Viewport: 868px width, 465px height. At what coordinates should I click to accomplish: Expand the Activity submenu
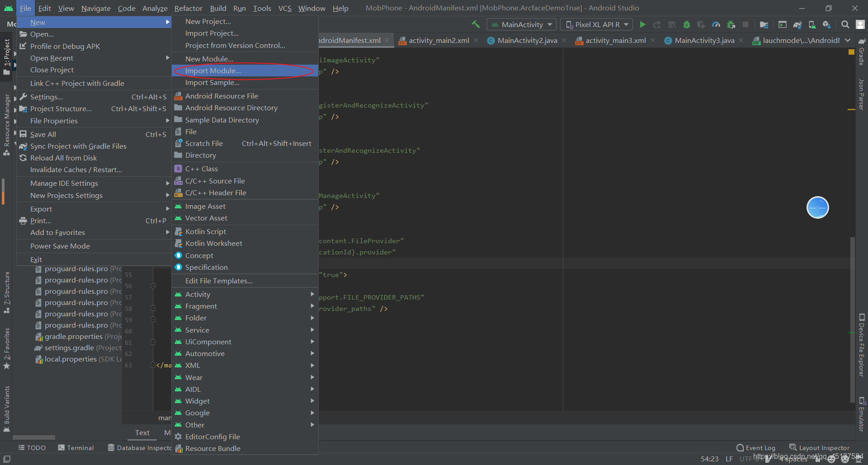(x=245, y=294)
